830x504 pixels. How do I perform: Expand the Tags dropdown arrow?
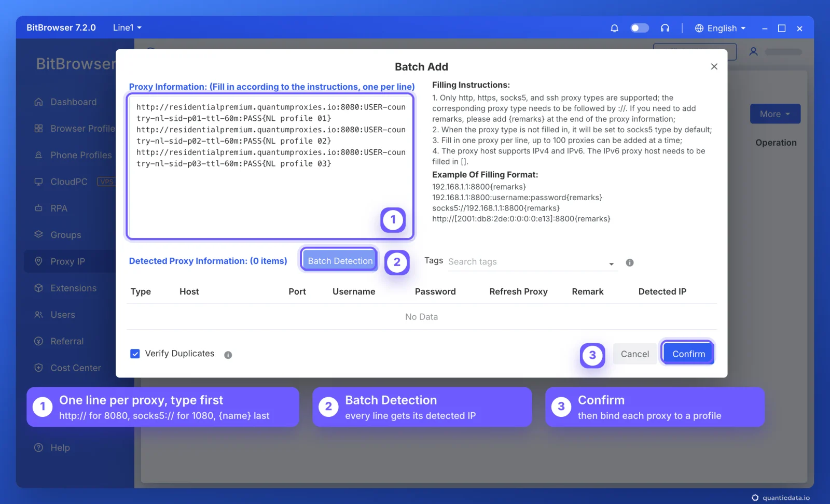tap(612, 264)
